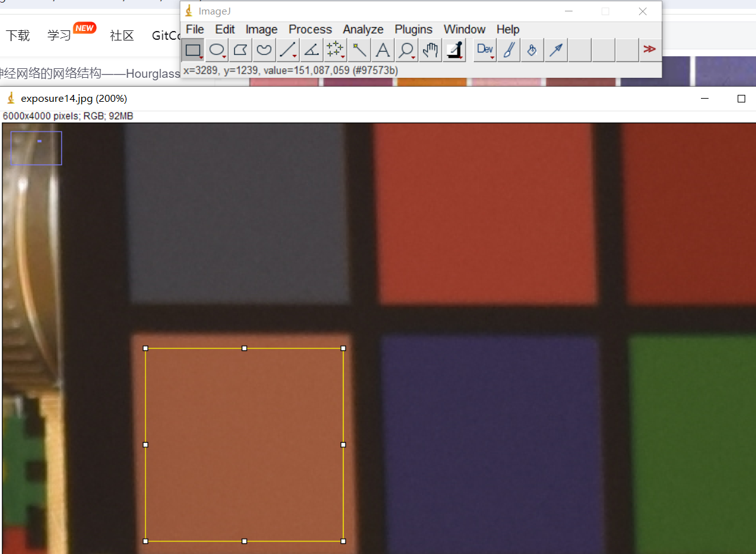Select the Angle tool
The height and width of the screenshot is (554, 756).
(x=311, y=50)
